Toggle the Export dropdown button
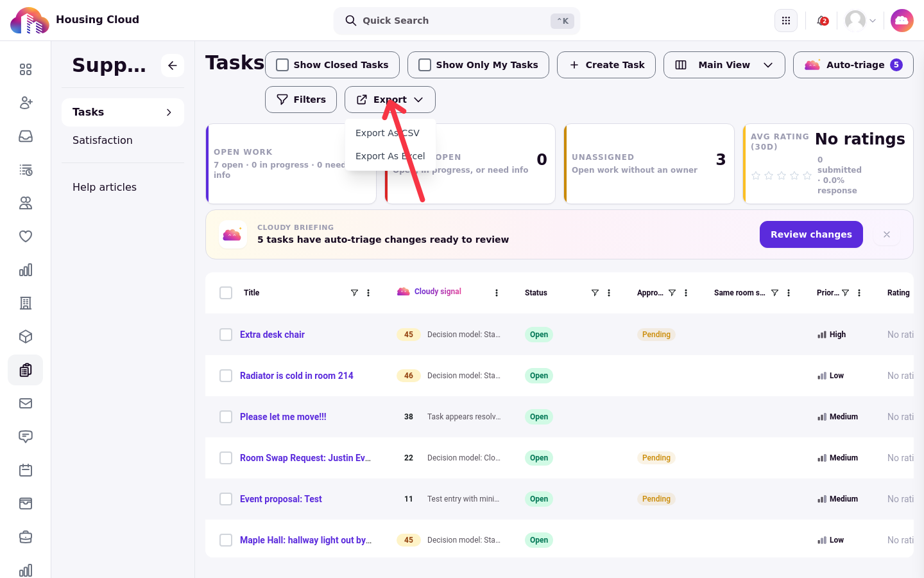This screenshot has width=924, height=578. pos(390,100)
